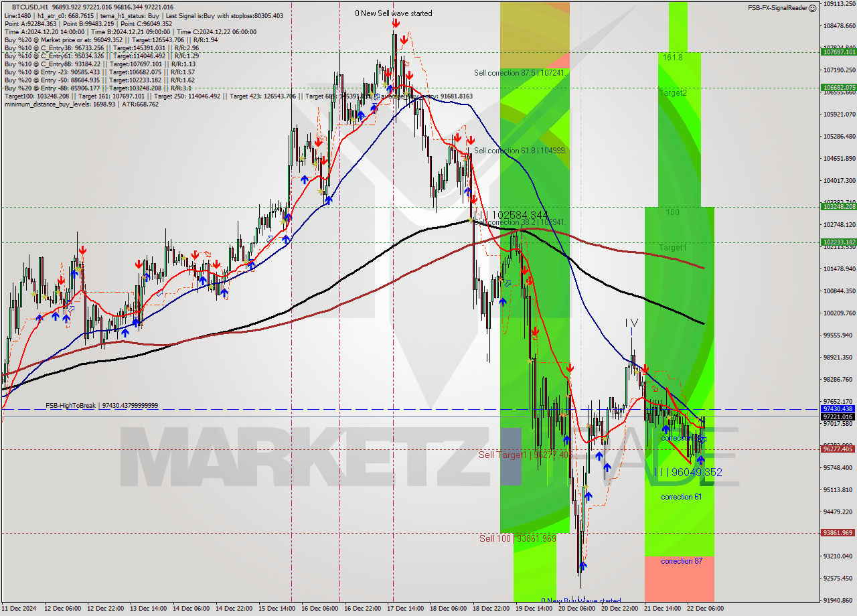Select the 'Target2' label in green zone
Screen dimensions: 857x616
pyautogui.click(x=672, y=92)
